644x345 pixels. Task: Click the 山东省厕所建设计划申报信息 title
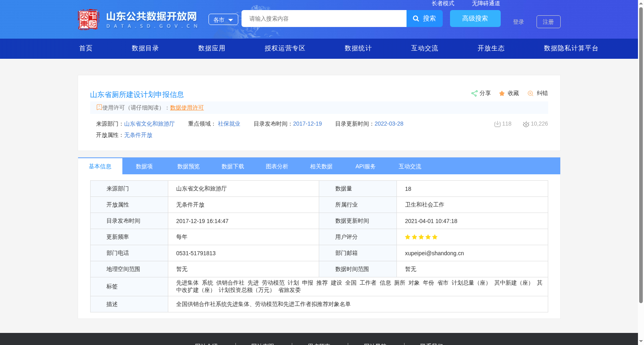(137, 95)
